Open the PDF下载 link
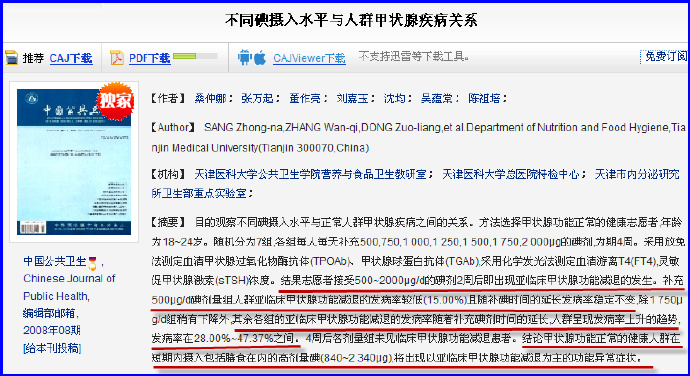Viewport: 690px width, 376px height. click(149, 58)
